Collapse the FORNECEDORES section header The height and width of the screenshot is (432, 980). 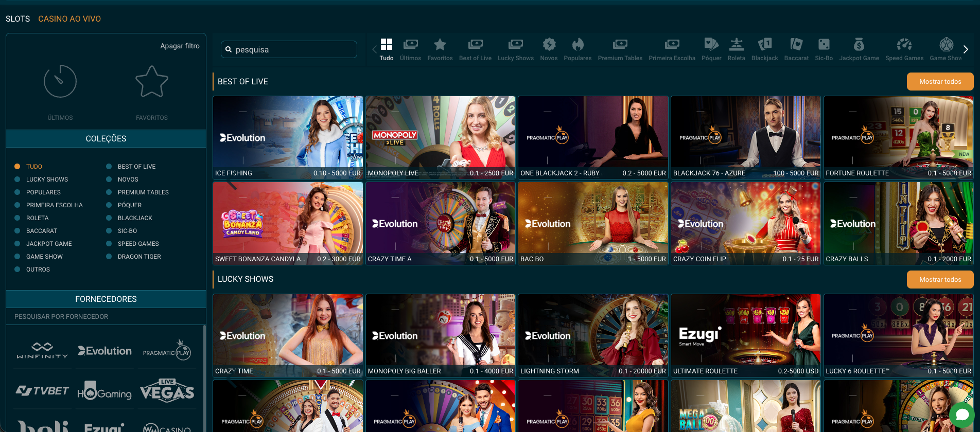tap(106, 299)
